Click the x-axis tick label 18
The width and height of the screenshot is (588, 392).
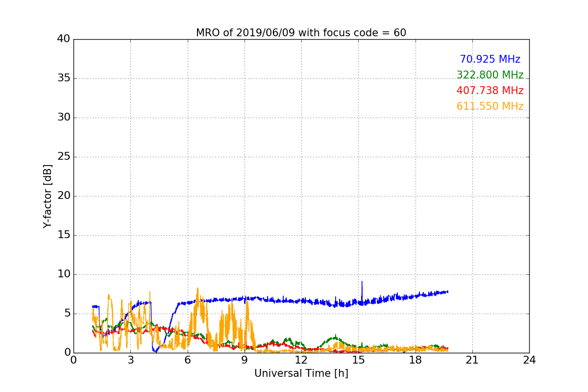pos(415,360)
